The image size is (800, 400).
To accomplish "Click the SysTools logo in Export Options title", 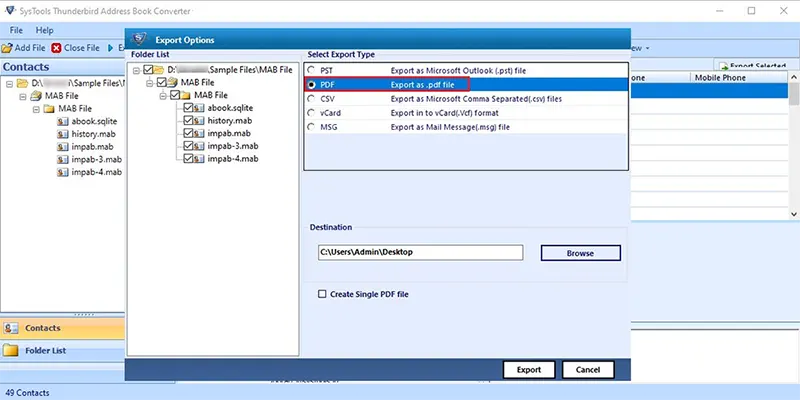I will 139,39.
